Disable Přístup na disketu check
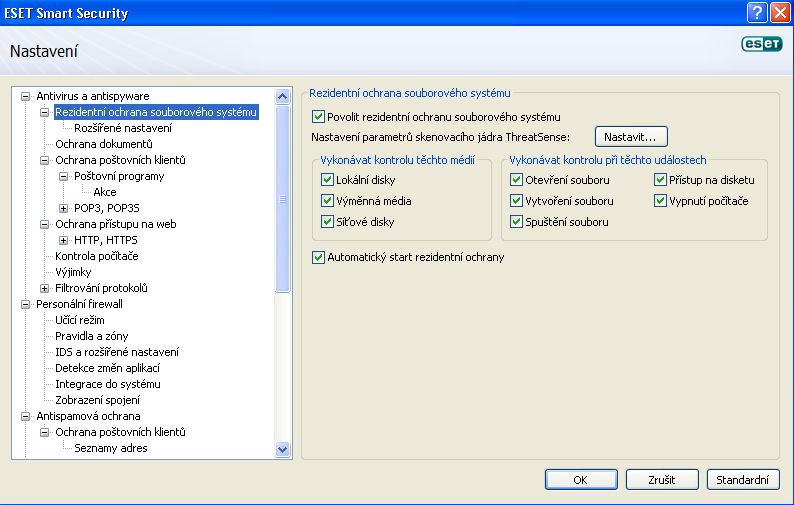 (660, 180)
